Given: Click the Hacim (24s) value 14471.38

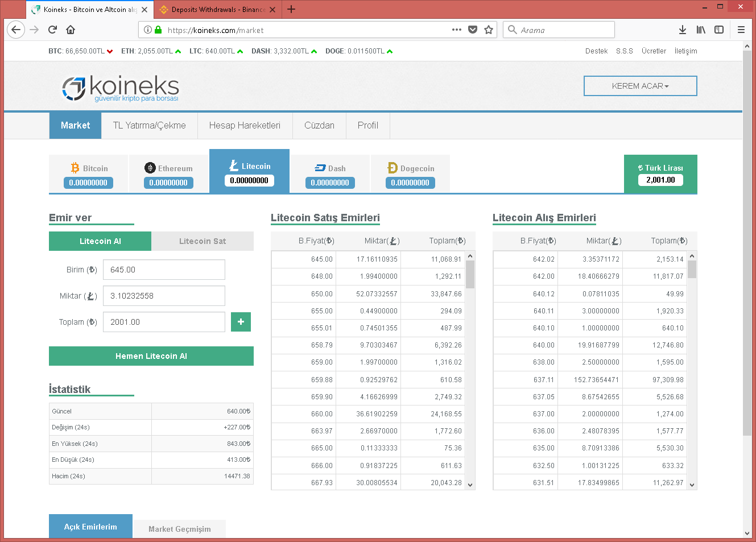Looking at the screenshot, I should point(237,476).
